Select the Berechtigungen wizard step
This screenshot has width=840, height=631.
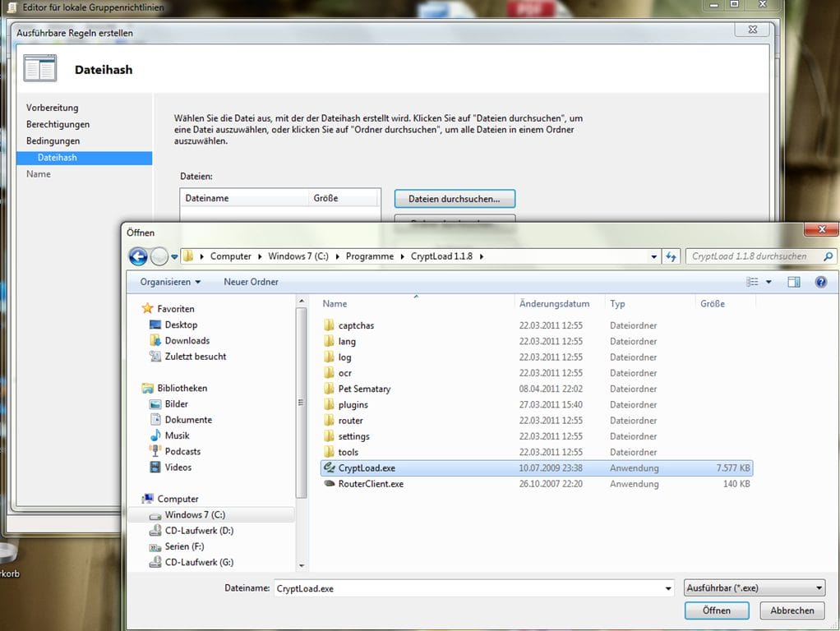point(58,124)
